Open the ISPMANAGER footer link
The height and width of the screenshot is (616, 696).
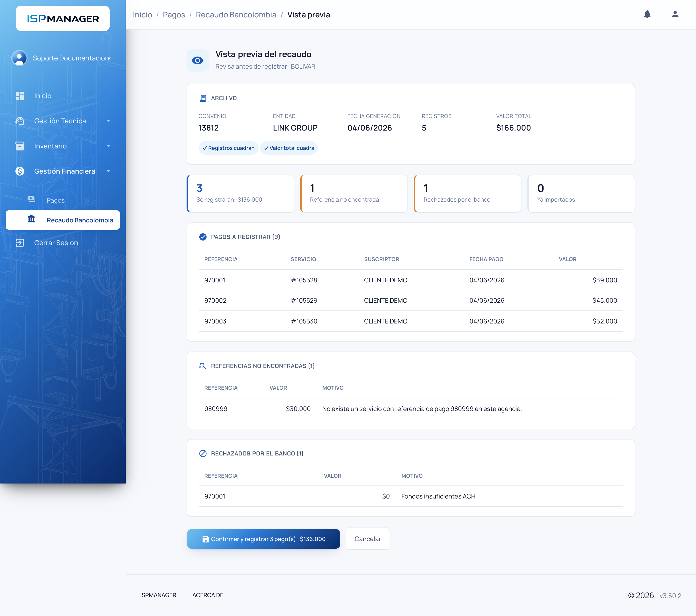click(158, 595)
